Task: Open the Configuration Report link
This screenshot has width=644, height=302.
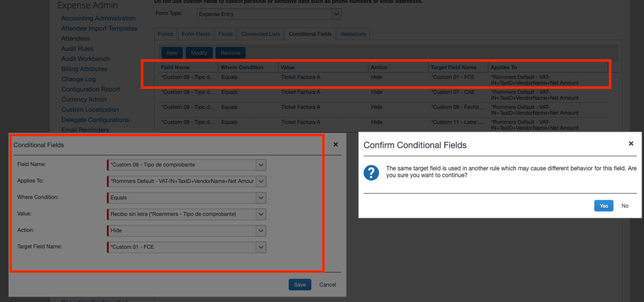Action: (x=91, y=89)
